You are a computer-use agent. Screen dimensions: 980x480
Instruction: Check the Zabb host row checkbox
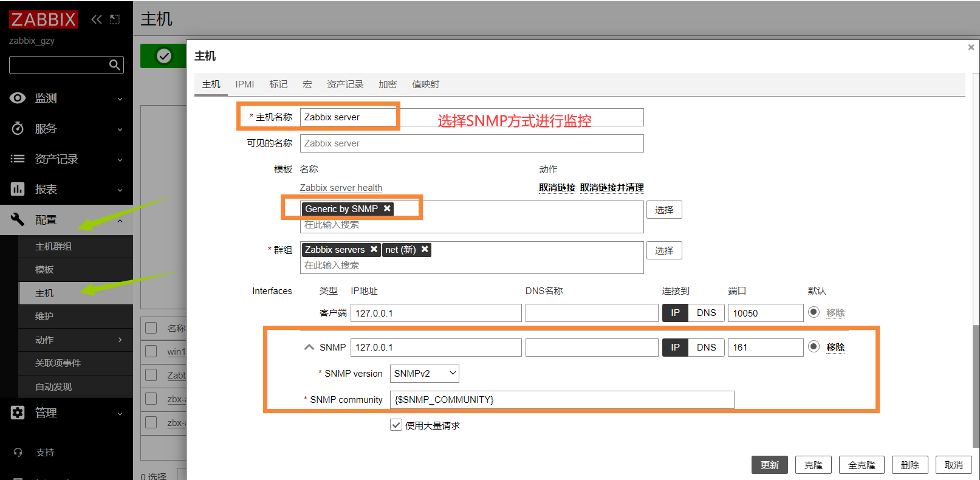[151, 375]
